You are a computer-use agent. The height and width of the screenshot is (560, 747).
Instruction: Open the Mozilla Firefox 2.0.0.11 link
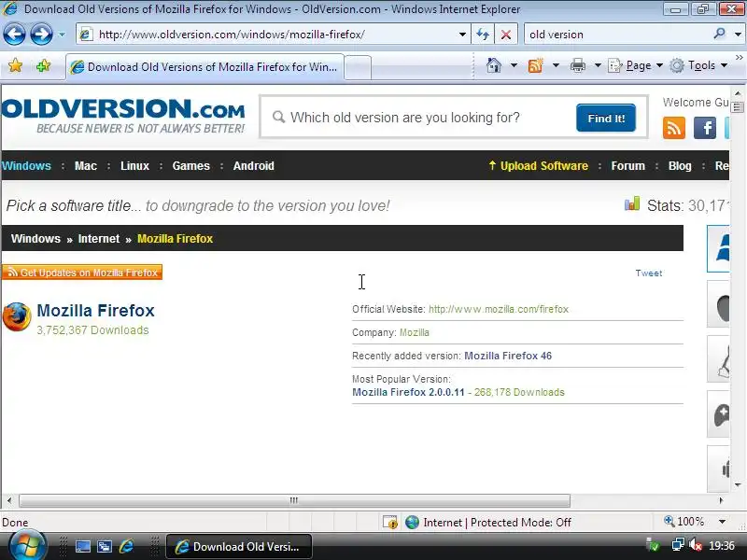click(x=408, y=392)
